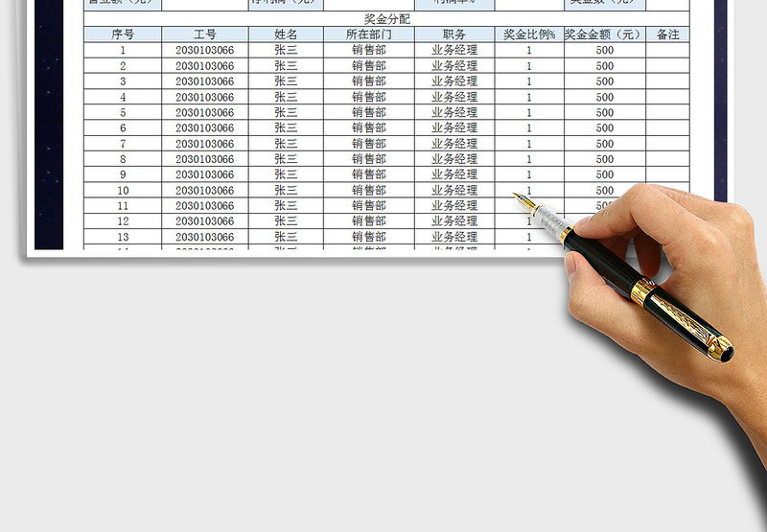767x532 pixels.
Task: Click 张三 name cell in row 5
Action: [286, 112]
